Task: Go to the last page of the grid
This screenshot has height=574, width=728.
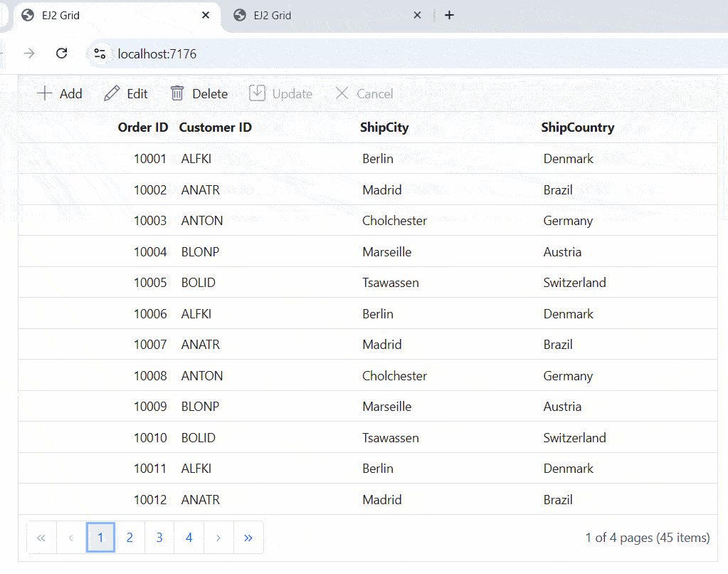Action: coord(248,538)
